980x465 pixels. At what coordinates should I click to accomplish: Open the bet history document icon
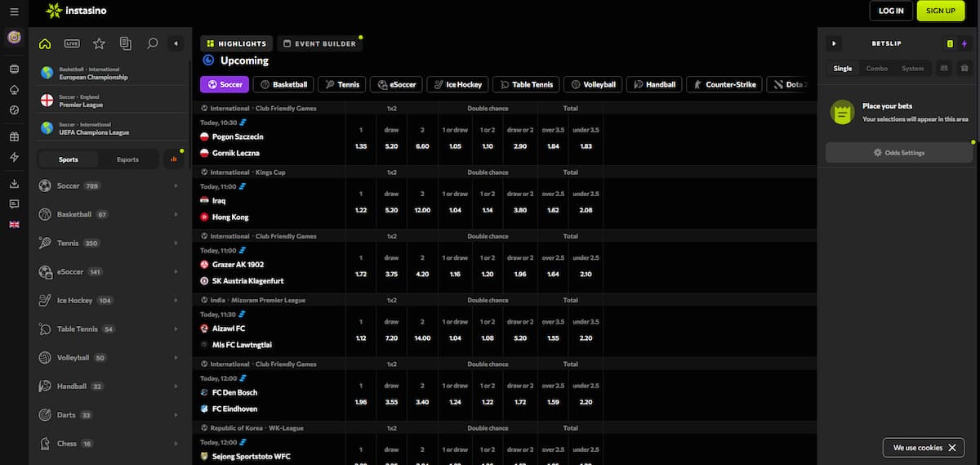pos(125,43)
